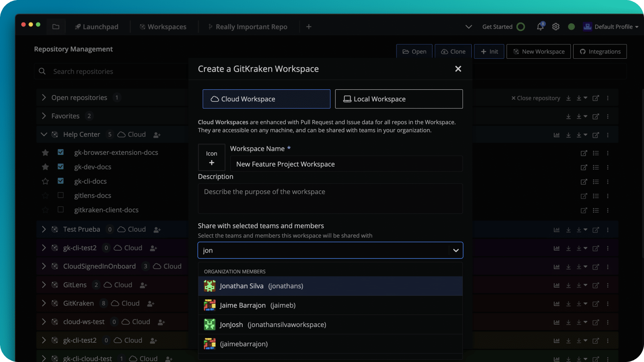644x362 pixels.
Task: Enable the gitkraken-client-docs checkbox
Action: (60, 210)
